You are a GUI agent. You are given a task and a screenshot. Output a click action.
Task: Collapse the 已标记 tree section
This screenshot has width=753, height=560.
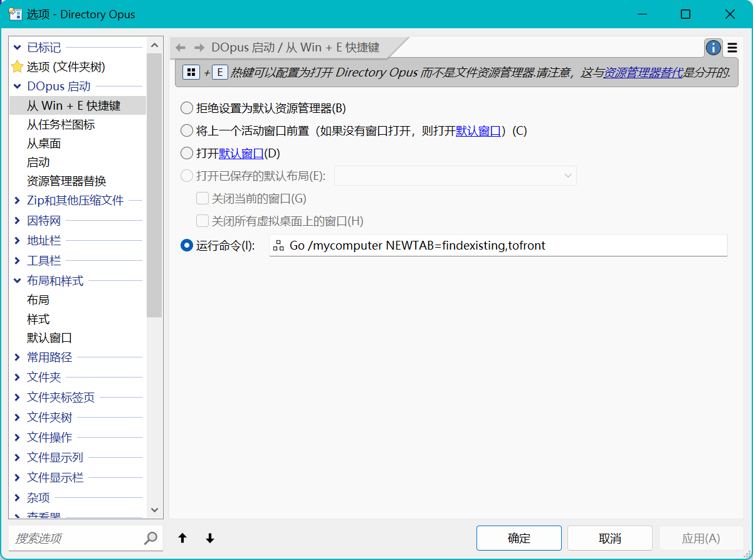point(17,48)
